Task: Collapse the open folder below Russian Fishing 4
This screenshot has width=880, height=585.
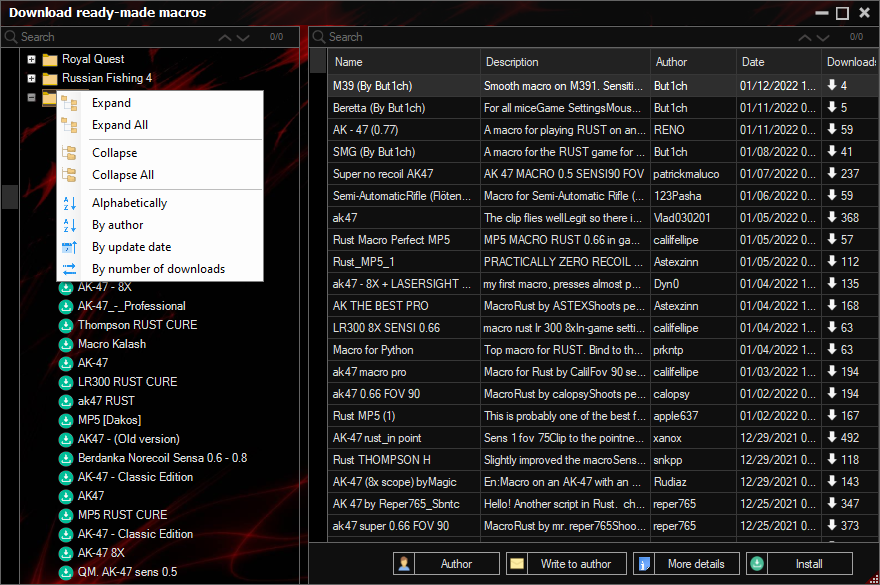Action: 31,97
